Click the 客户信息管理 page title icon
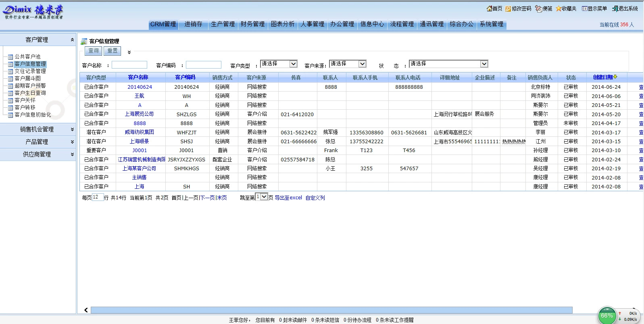 pyautogui.click(x=84, y=41)
